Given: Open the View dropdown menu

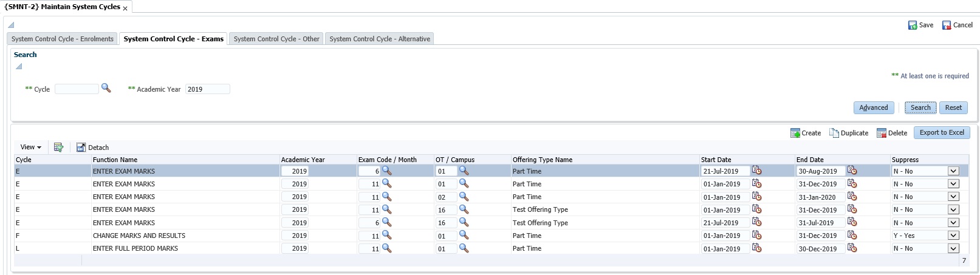Looking at the screenshot, I should click(x=30, y=147).
